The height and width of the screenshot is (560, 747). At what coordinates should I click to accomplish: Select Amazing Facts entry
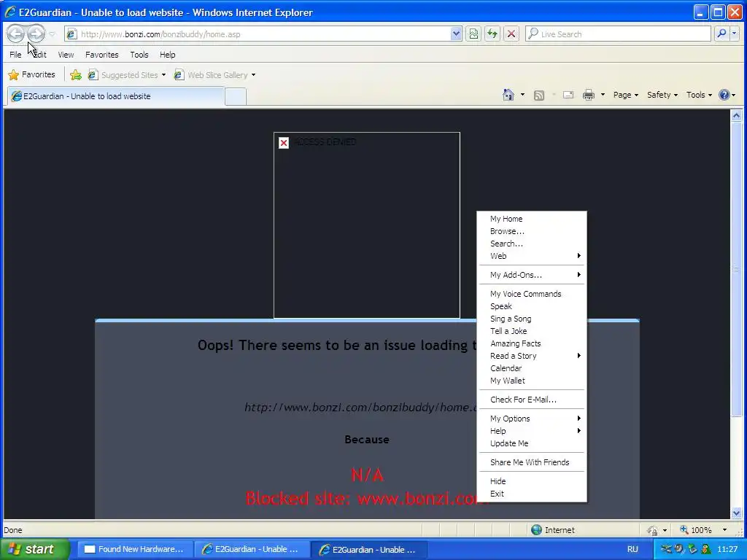click(532, 343)
